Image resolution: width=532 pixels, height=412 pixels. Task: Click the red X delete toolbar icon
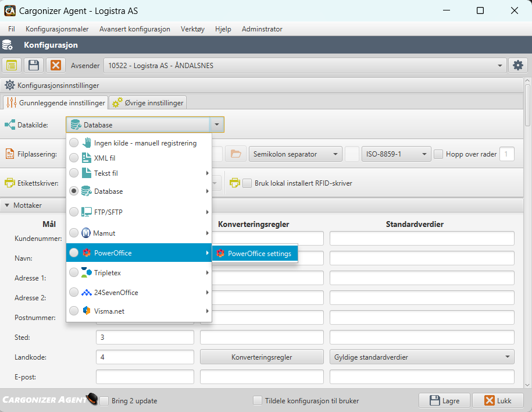point(56,65)
